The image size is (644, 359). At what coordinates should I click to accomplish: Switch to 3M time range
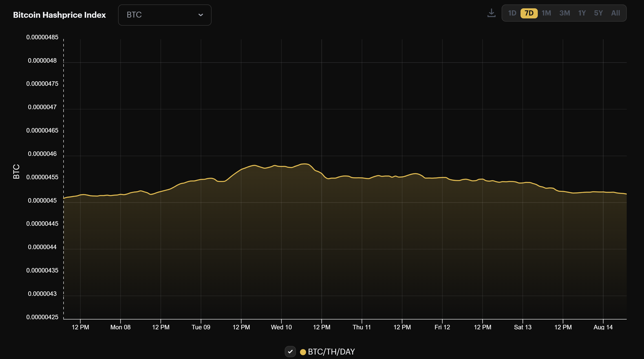pos(565,13)
